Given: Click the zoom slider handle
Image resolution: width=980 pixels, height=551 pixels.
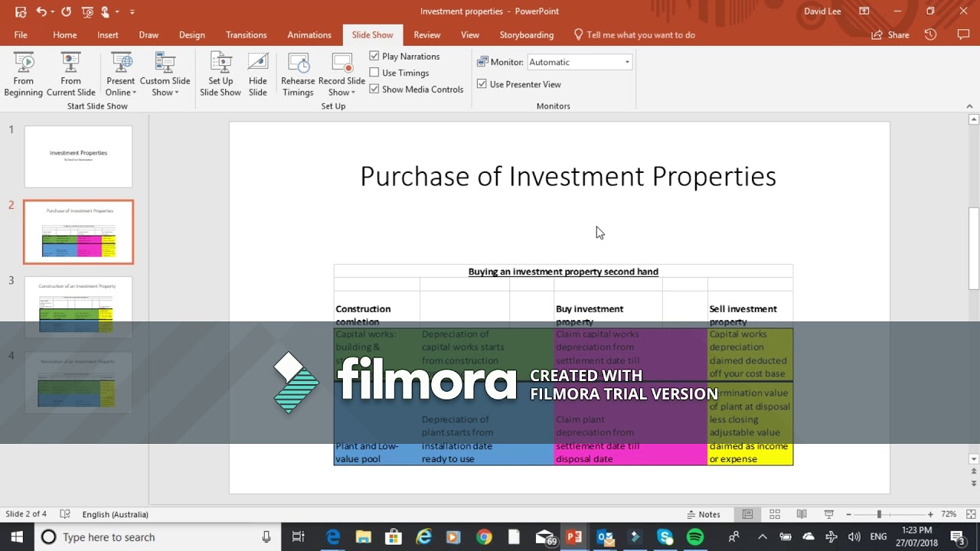Looking at the screenshot, I should (x=879, y=514).
